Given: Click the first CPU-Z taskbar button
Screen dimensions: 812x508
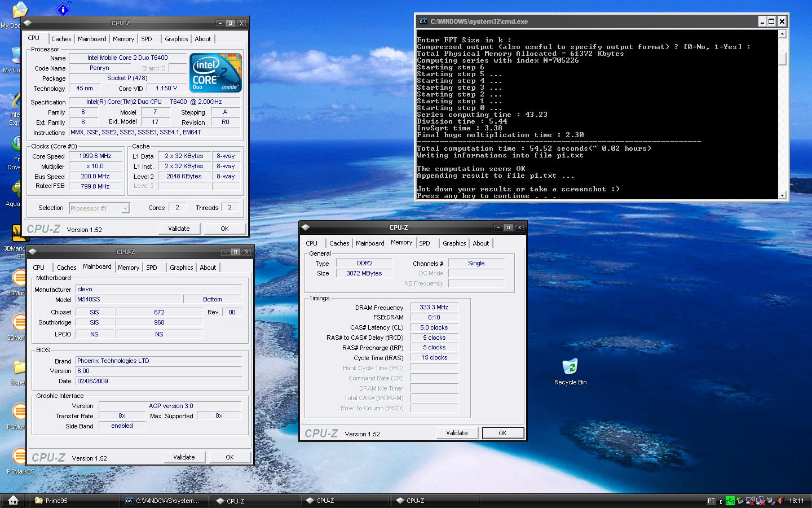Looking at the screenshot, I should 255,501.
